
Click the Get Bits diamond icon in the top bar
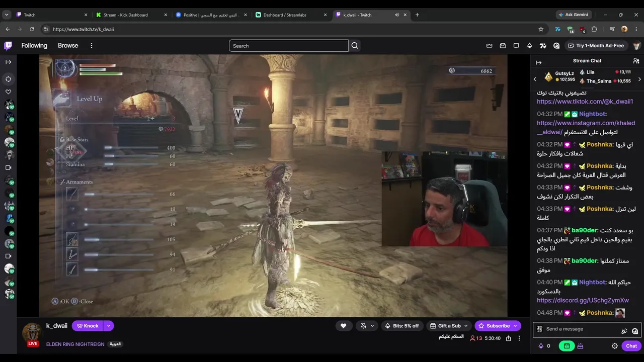coord(529,46)
